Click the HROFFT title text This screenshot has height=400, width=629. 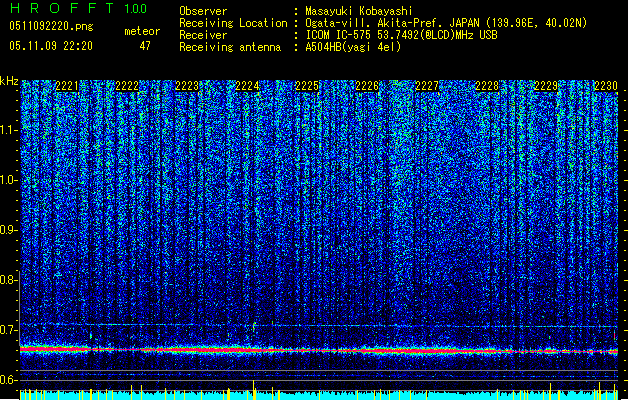pos(62,8)
